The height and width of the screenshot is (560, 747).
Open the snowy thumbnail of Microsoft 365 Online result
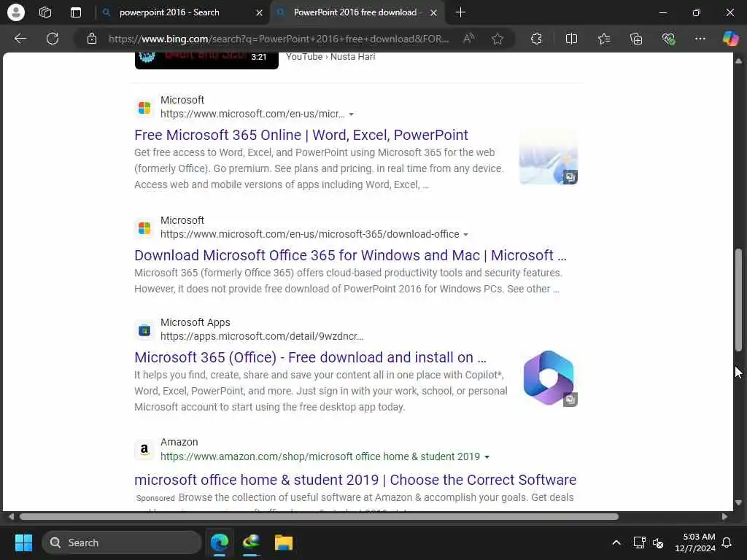click(x=549, y=156)
